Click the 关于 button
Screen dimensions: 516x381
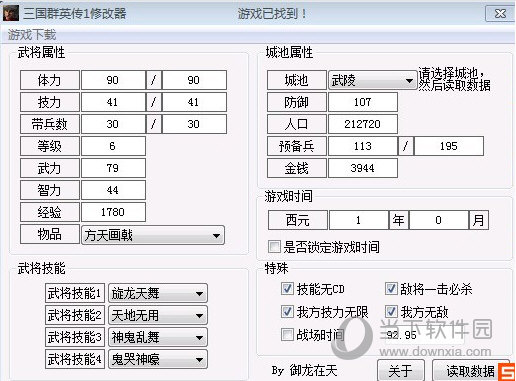(401, 370)
